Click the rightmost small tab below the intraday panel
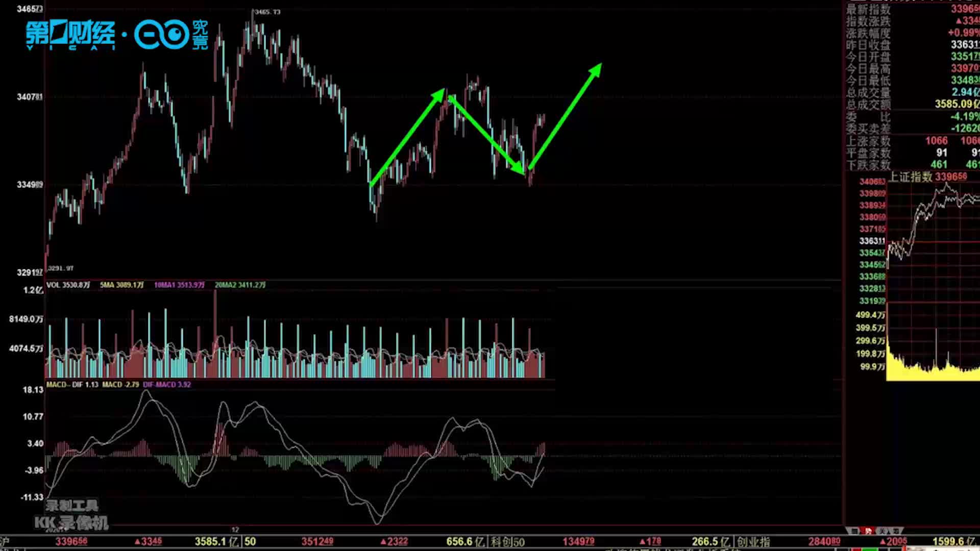Screen dimensions: 980x551 [897, 531]
